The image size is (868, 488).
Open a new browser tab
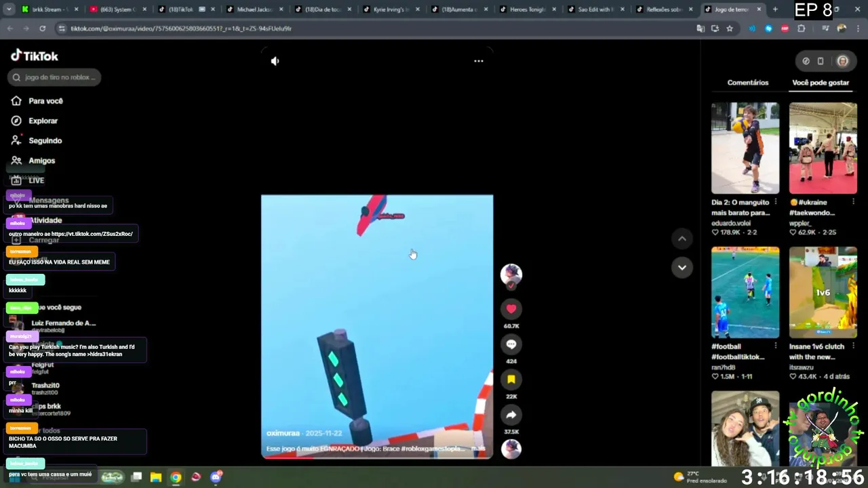pos(775,9)
